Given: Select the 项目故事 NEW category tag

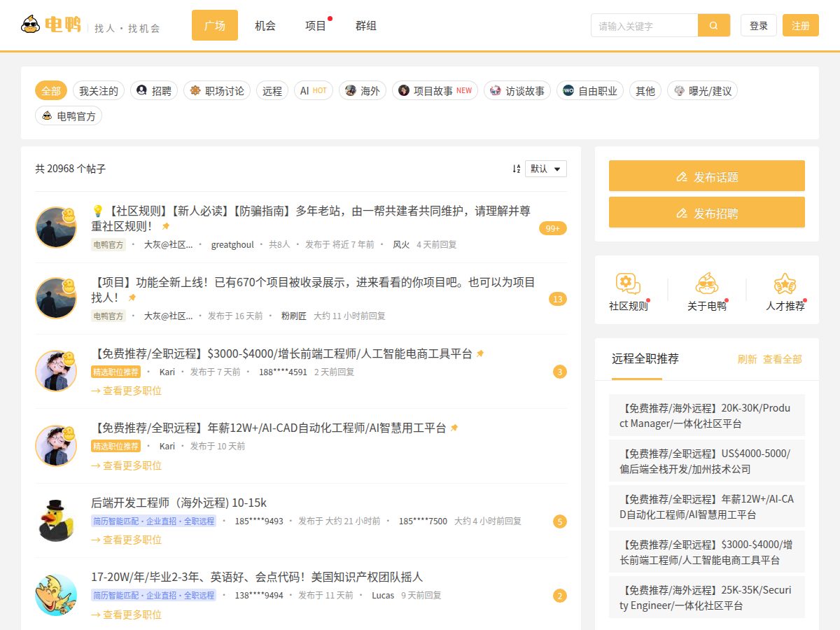Looking at the screenshot, I should (x=435, y=90).
